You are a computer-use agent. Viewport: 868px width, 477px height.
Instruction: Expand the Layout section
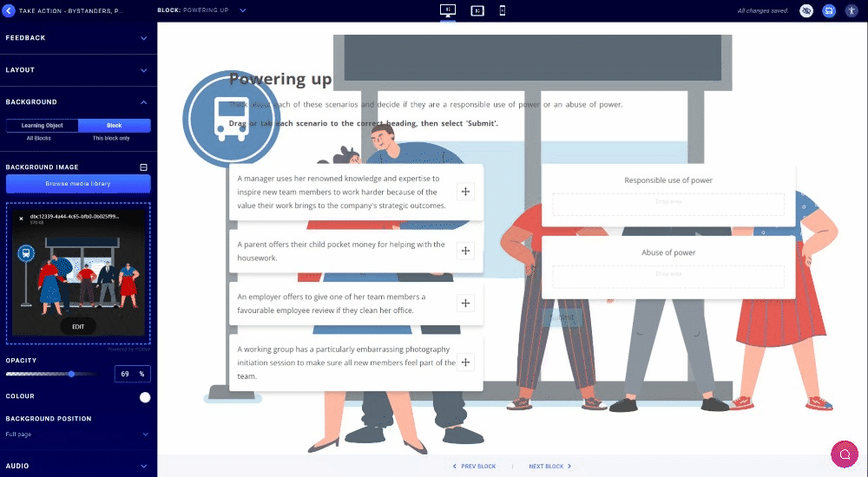tap(78, 70)
